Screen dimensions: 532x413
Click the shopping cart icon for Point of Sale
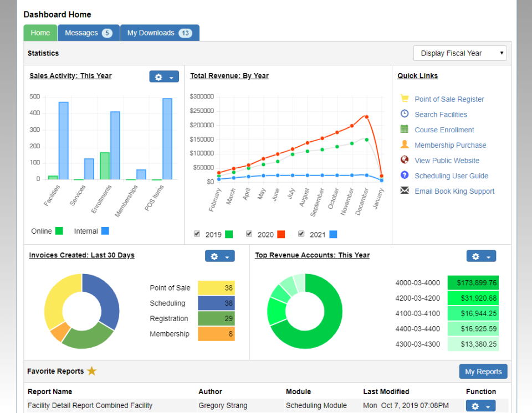[405, 99]
